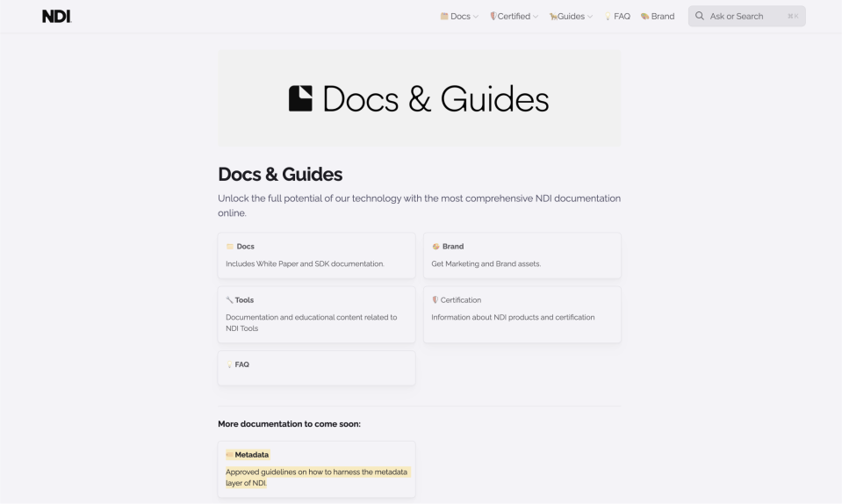Click the document icon in Docs & Guides banner

[x=300, y=98]
